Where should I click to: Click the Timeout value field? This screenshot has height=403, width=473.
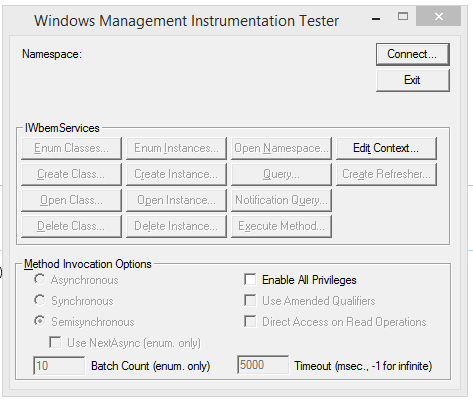point(263,365)
